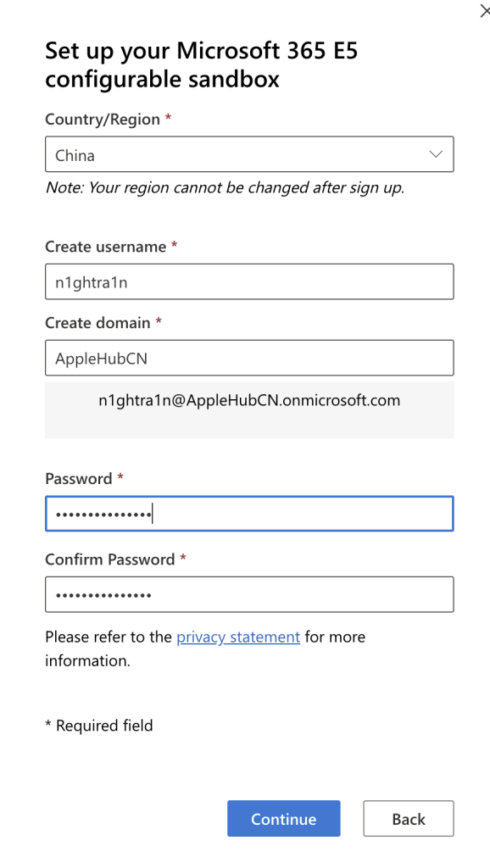Collapse the China region dropdown list
490x868 pixels.
435,154
